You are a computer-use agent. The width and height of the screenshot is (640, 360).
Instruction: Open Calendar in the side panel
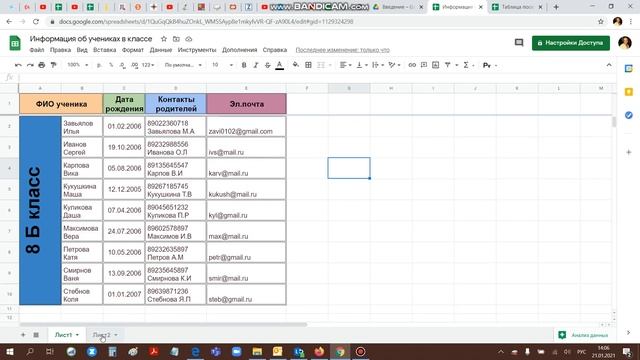(x=629, y=69)
